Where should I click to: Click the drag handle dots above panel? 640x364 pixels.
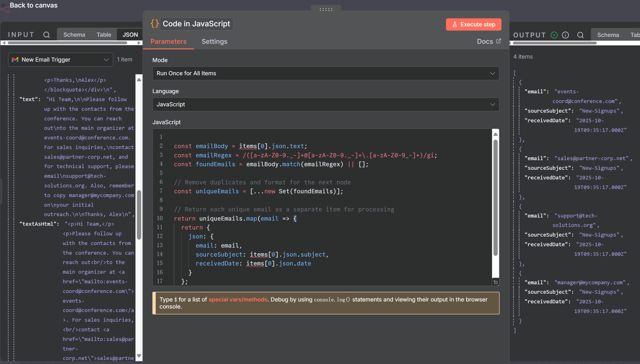(x=326, y=9)
